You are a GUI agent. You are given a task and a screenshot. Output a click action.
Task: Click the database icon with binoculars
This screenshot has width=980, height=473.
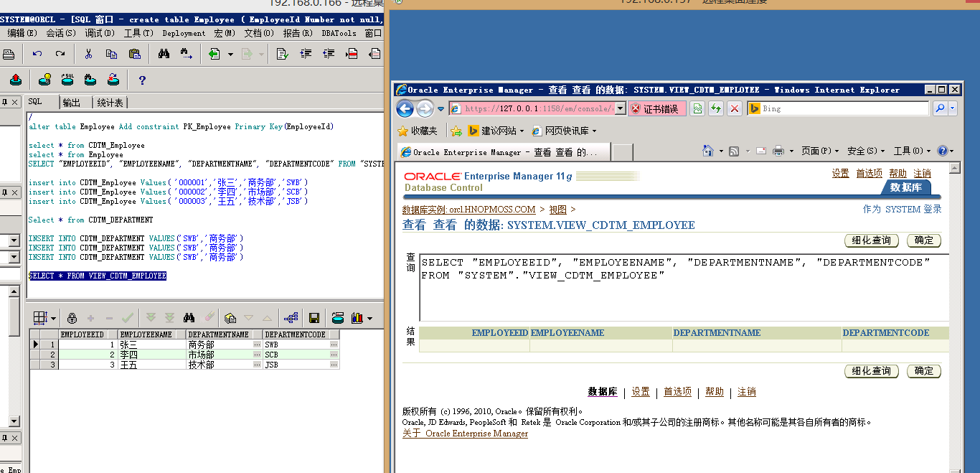click(90, 80)
